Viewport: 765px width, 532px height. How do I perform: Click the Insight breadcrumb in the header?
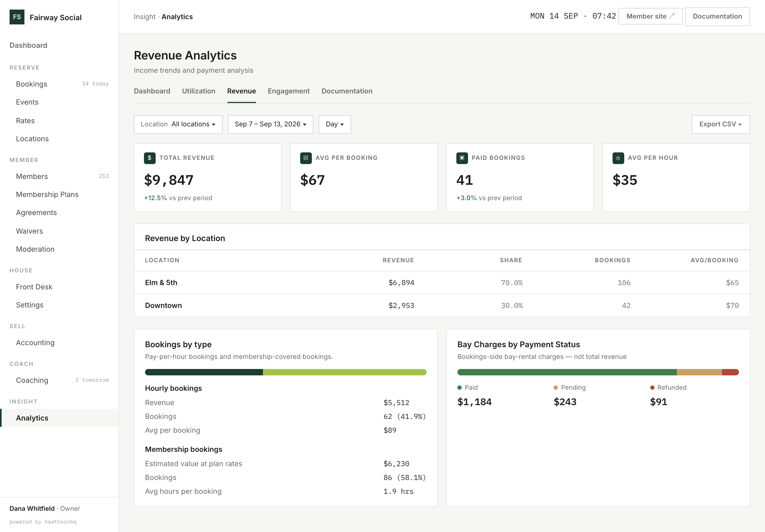click(x=144, y=17)
